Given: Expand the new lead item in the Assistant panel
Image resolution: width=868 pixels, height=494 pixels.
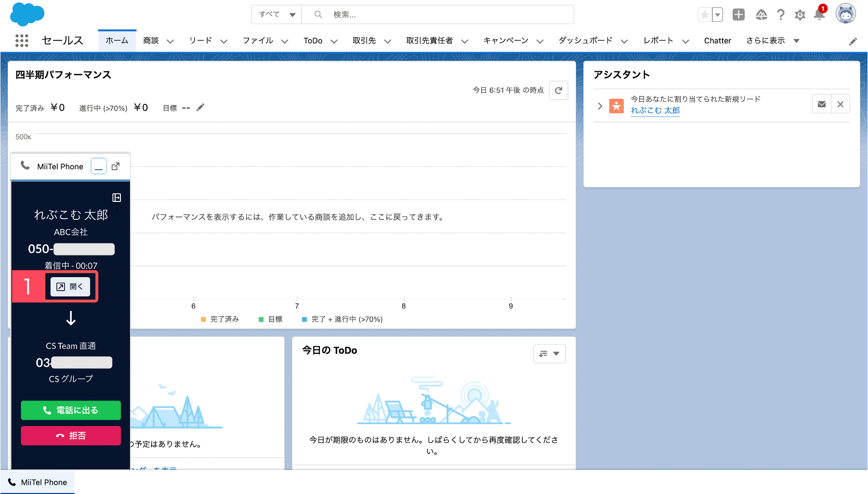Looking at the screenshot, I should (x=600, y=106).
